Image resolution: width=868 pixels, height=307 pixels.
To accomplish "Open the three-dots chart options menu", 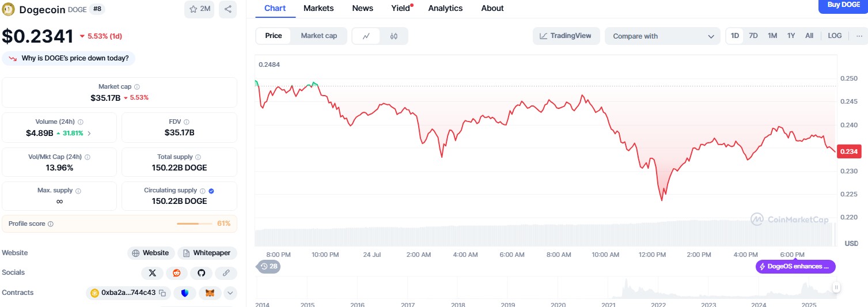I will click(859, 36).
